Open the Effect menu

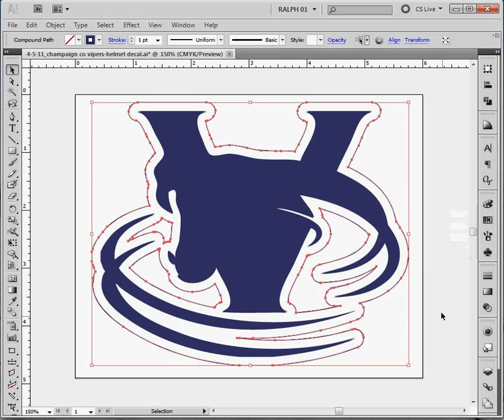pyautogui.click(x=131, y=25)
